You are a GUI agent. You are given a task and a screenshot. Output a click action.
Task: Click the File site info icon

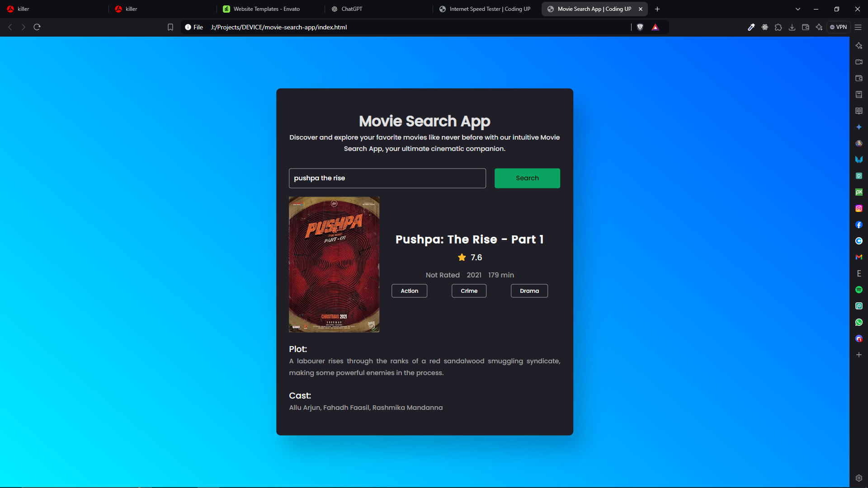pos(194,27)
